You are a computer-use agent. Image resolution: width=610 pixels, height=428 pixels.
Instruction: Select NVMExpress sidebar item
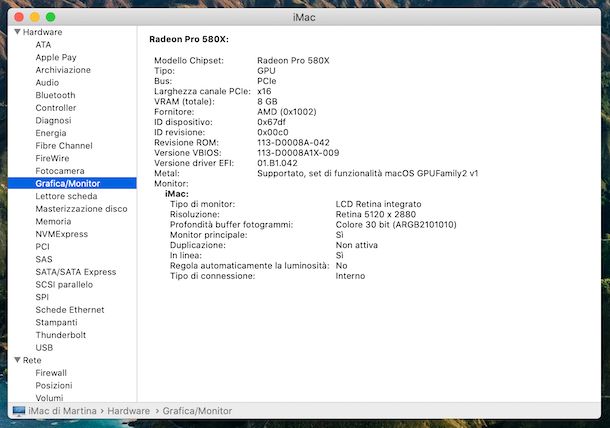pos(61,234)
